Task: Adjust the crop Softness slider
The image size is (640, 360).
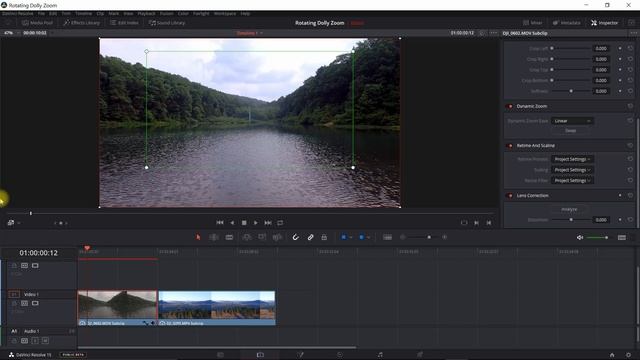Action: coord(571,91)
